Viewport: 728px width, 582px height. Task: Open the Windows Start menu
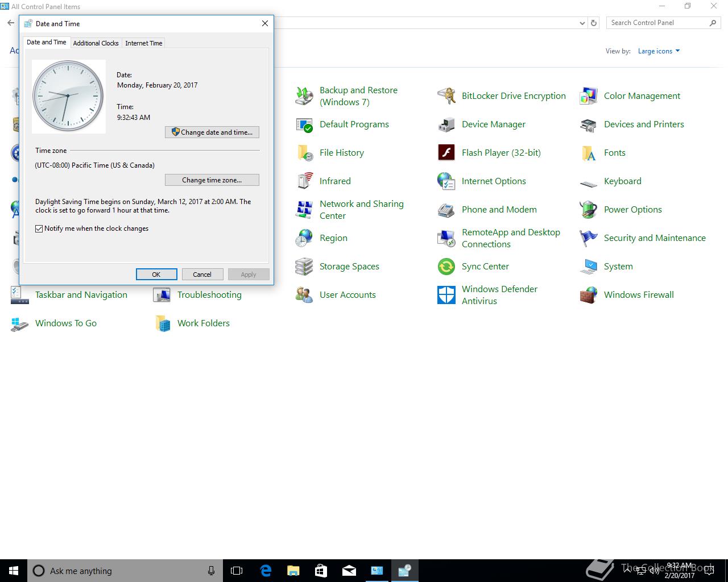[x=14, y=571]
